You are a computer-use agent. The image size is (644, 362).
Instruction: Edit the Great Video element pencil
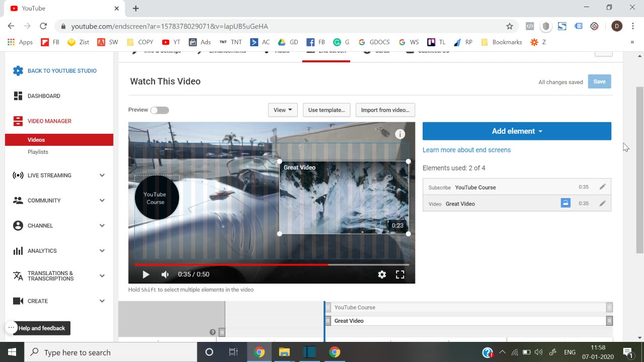coord(602,204)
